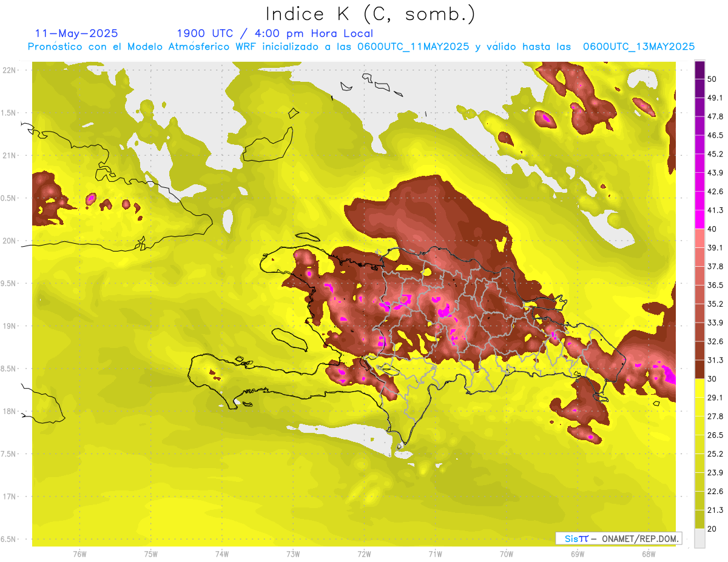Click the "39.1" value on the color scale
The image size is (728, 562).
715,247
